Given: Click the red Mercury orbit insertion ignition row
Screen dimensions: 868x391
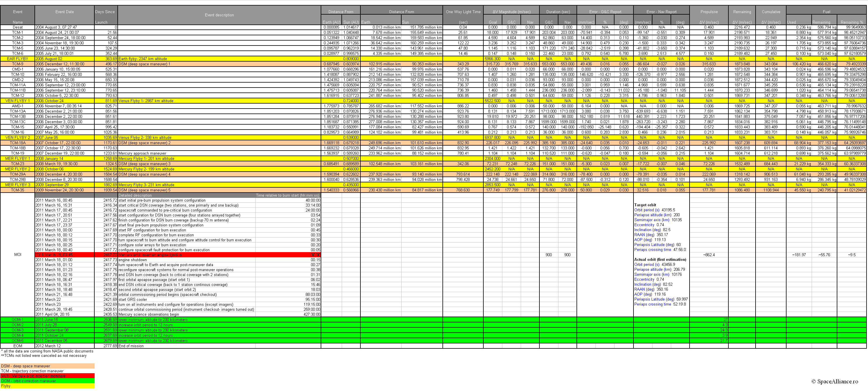Looking at the screenshot, I should coord(150,255).
